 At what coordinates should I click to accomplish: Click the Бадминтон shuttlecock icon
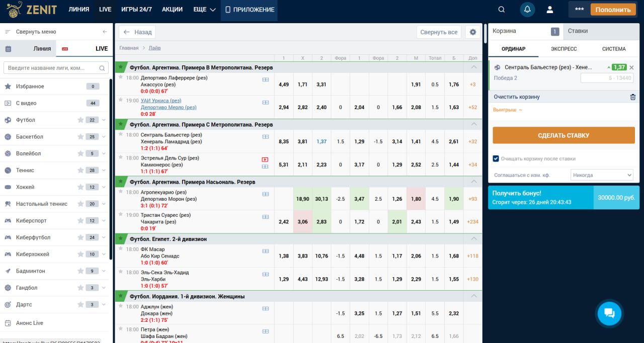(x=8, y=271)
